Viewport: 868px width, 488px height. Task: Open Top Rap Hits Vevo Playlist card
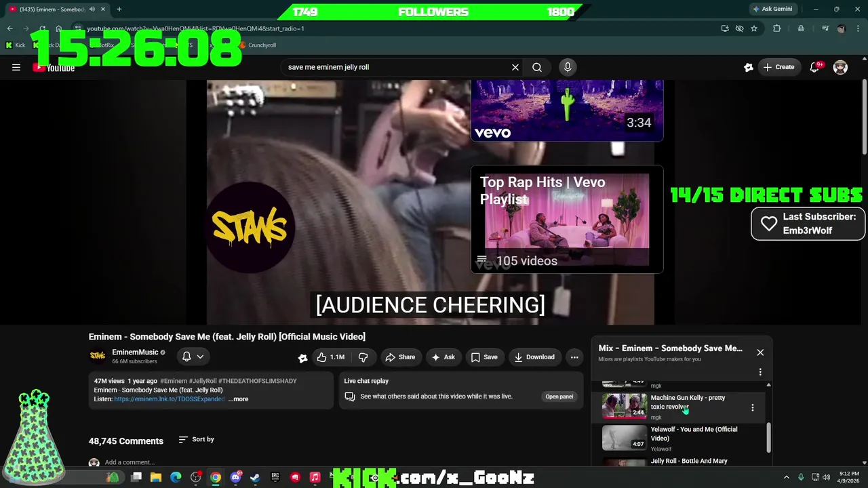[x=567, y=219]
